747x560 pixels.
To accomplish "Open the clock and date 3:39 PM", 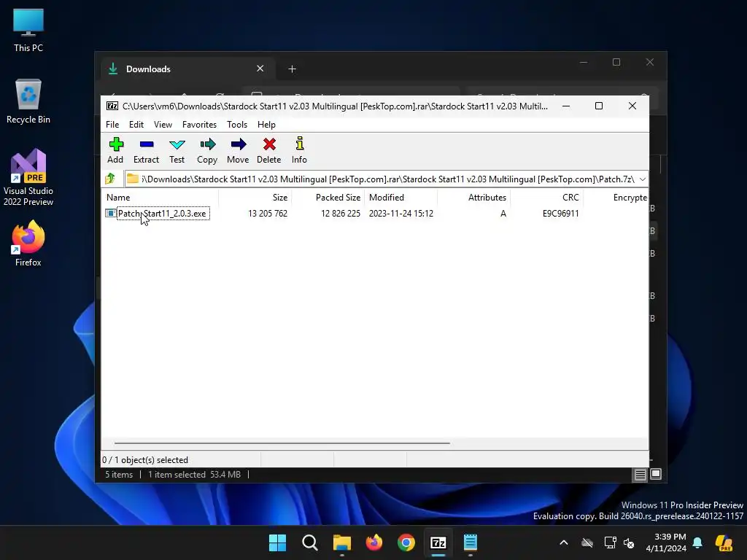I will pos(665,542).
